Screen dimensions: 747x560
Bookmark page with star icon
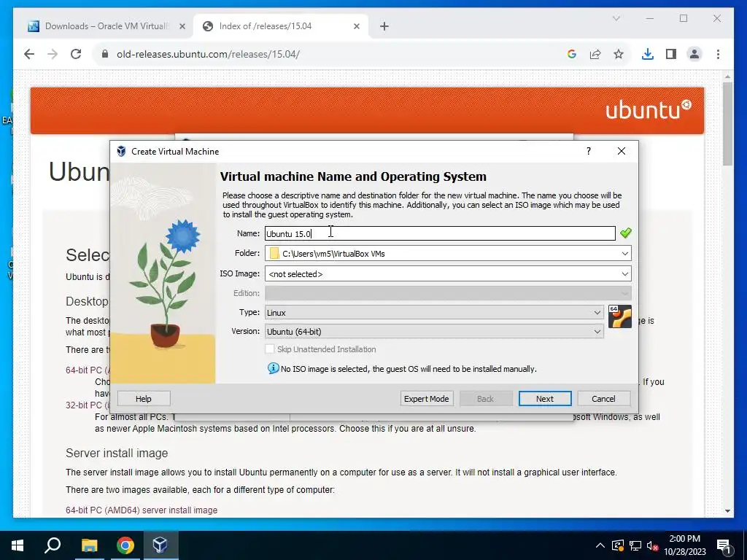click(x=619, y=54)
